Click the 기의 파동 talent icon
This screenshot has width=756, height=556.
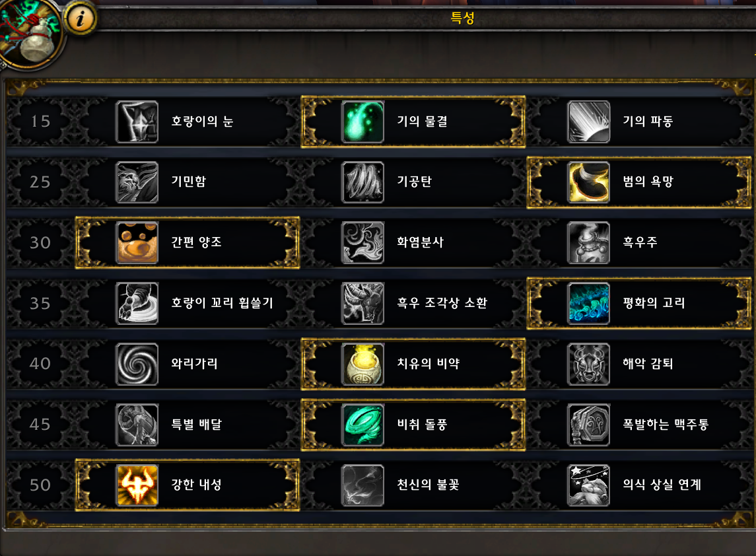pos(588,122)
